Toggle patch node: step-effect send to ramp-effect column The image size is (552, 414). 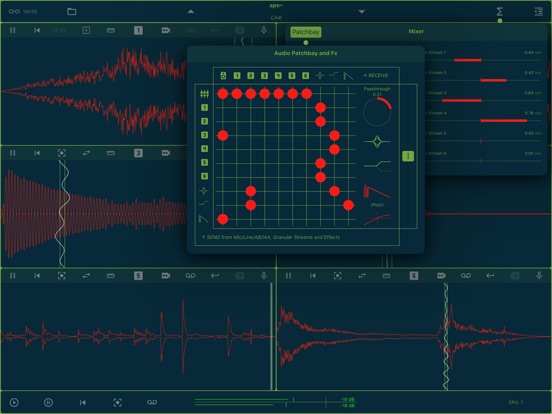click(x=349, y=205)
